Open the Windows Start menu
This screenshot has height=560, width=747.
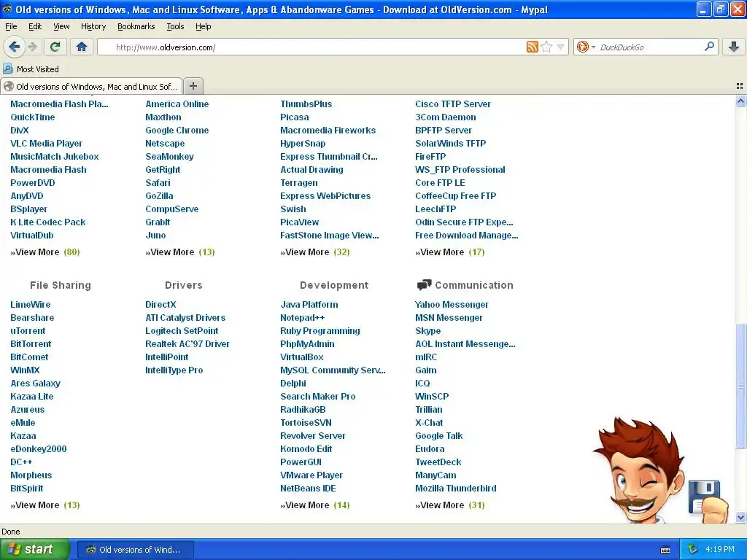click(35, 549)
